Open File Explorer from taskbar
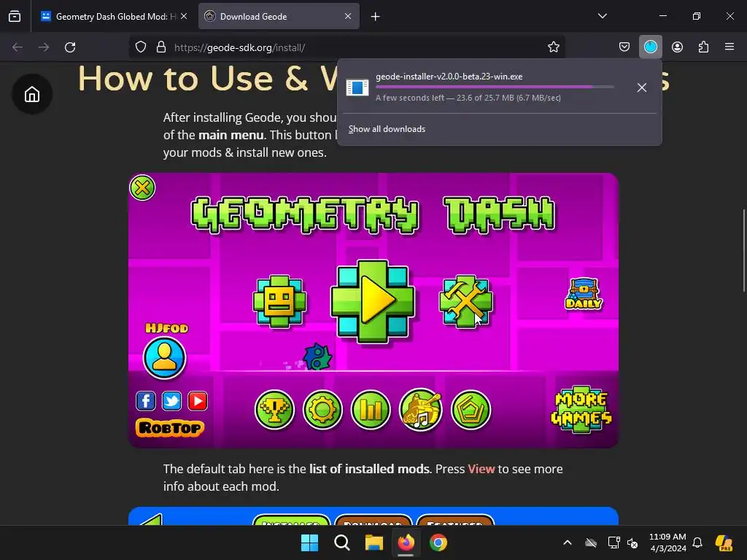This screenshot has height=560, width=747. [x=374, y=542]
